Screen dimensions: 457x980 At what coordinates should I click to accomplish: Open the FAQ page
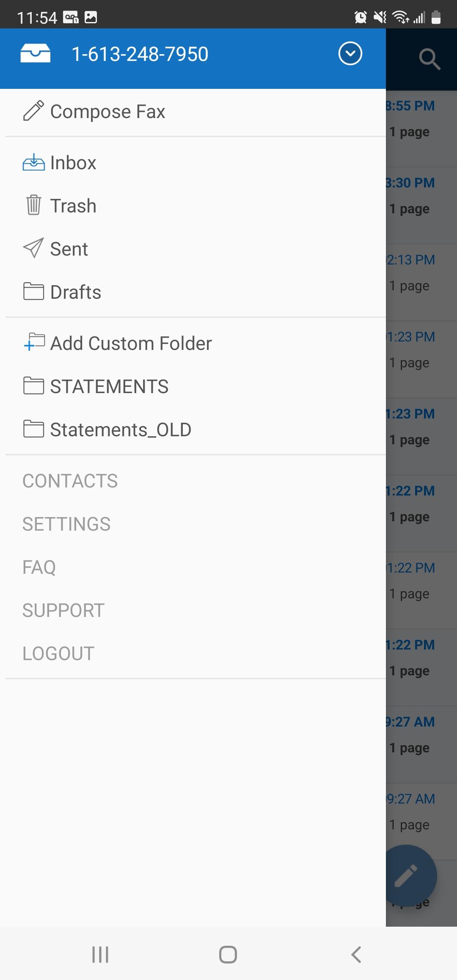tap(39, 567)
